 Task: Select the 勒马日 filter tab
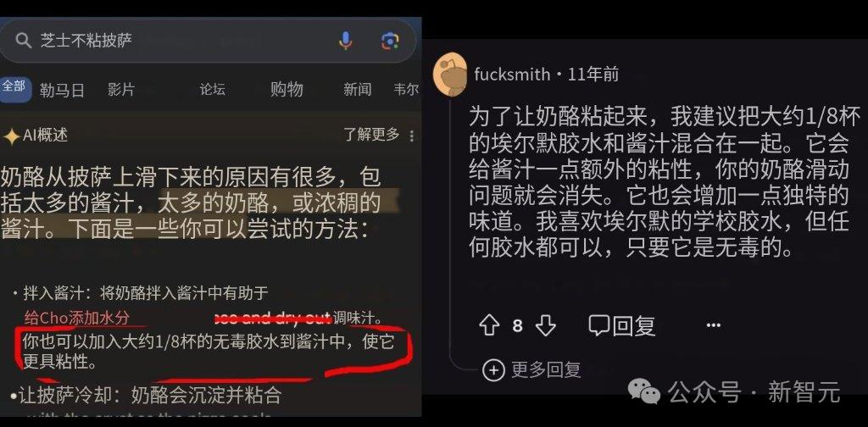click(62, 90)
